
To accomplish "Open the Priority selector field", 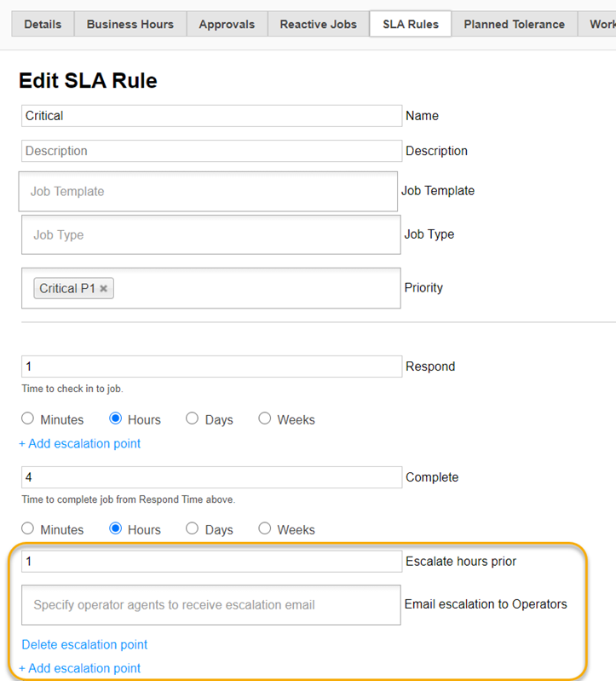I will (x=256, y=289).
